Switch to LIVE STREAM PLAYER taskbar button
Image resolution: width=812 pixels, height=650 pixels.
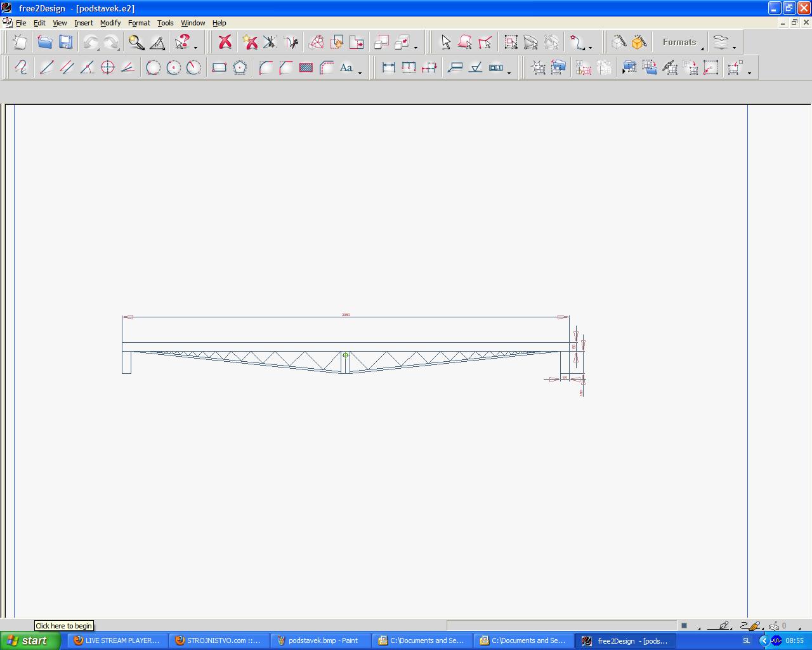pos(117,640)
